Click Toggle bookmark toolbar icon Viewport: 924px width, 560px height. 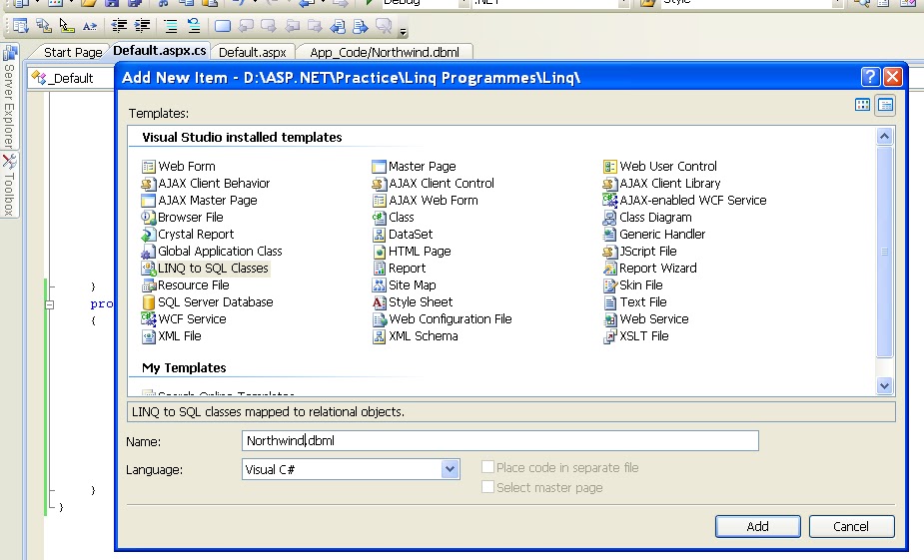[x=223, y=25]
